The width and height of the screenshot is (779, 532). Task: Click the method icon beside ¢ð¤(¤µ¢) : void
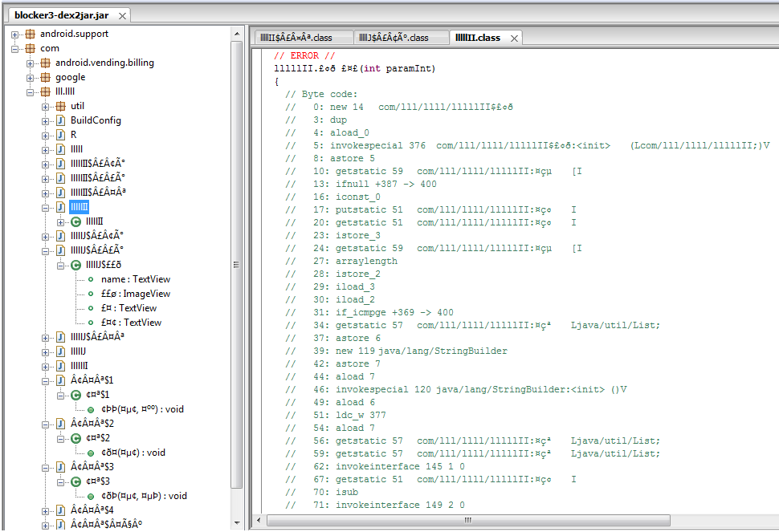(x=91, y=453)
